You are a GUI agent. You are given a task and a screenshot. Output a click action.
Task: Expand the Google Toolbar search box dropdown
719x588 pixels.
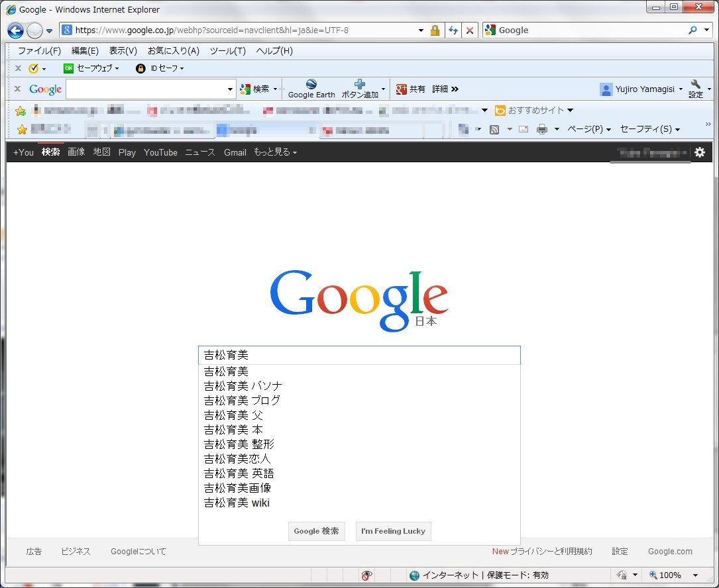click(x=230, y=89)
